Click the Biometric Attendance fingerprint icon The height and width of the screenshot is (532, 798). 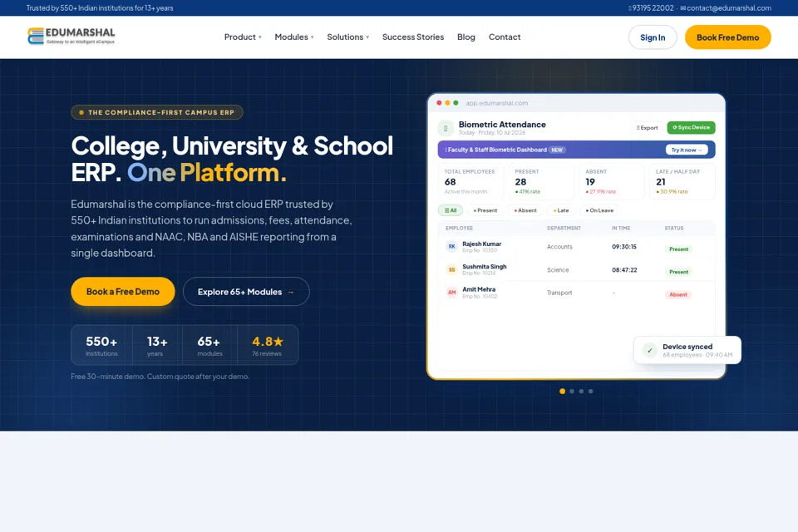click(446, 128)
